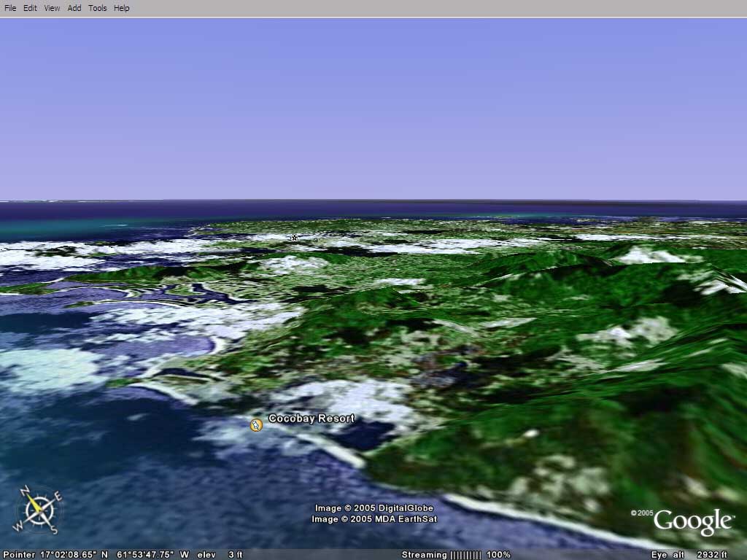Open the Edit menu
Screen dimensions: 747x560
coord(30,8)
